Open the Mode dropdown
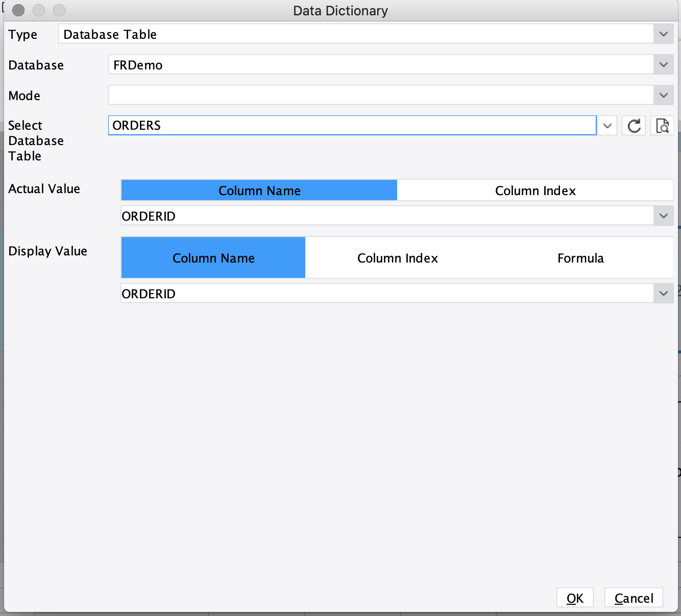Screen dimensions: 681x616 click(663, 95)
